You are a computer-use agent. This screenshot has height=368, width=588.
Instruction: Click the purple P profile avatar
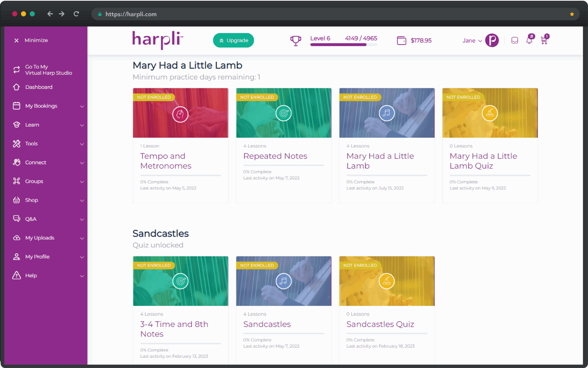[492, 40]
